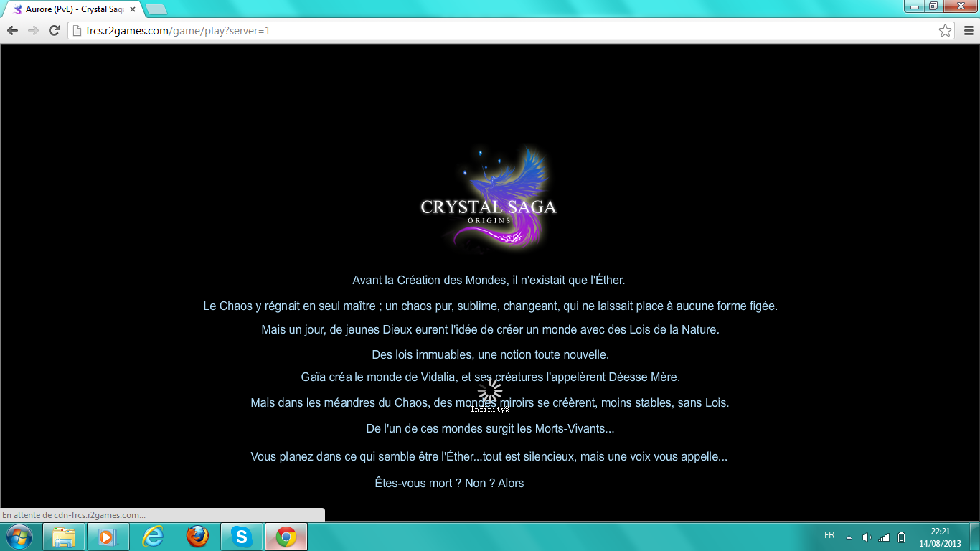
Task: Click the browser back arrow
Action: [12, 30]
